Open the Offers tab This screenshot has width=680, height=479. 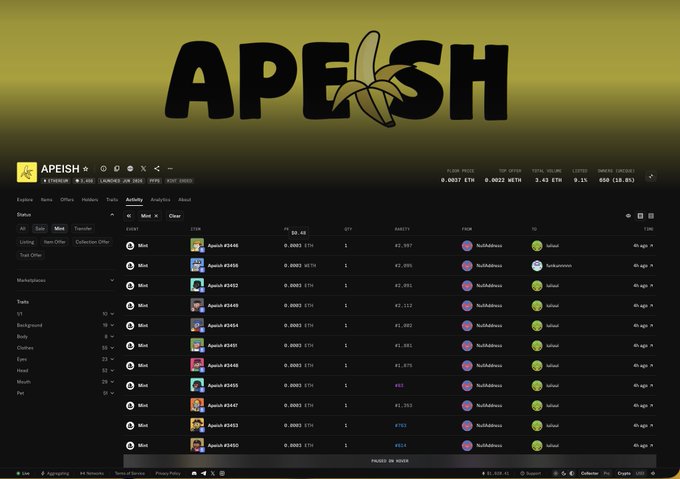[x=67, y=200]
